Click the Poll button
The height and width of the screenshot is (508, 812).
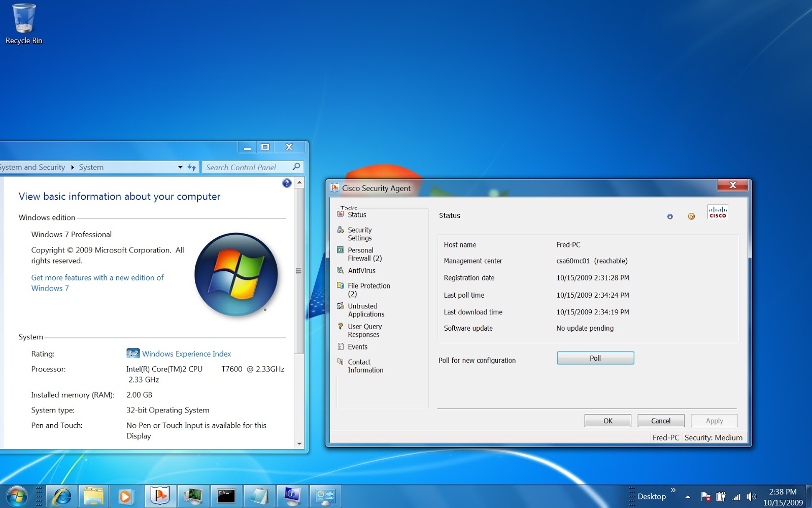pos(595,358)
